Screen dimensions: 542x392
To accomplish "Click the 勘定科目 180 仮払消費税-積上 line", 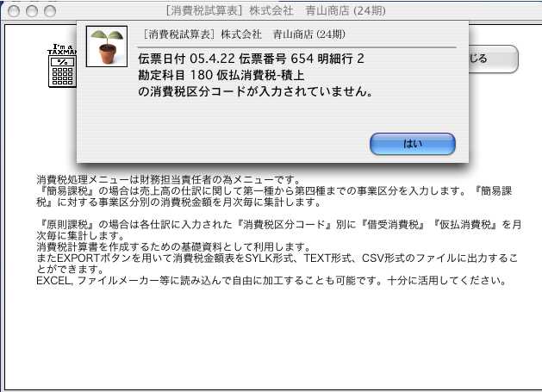I will pyautogui.click(x=221, y=75).
